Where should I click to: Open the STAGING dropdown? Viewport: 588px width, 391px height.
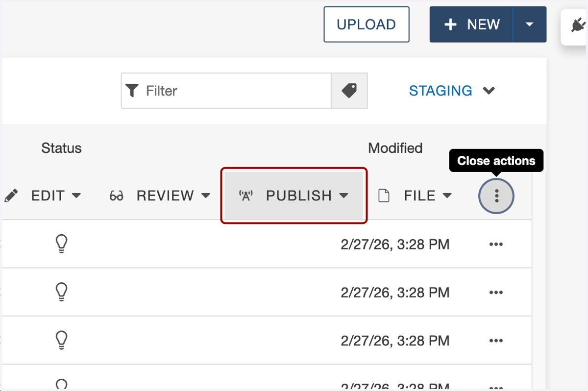click(452, 91)
